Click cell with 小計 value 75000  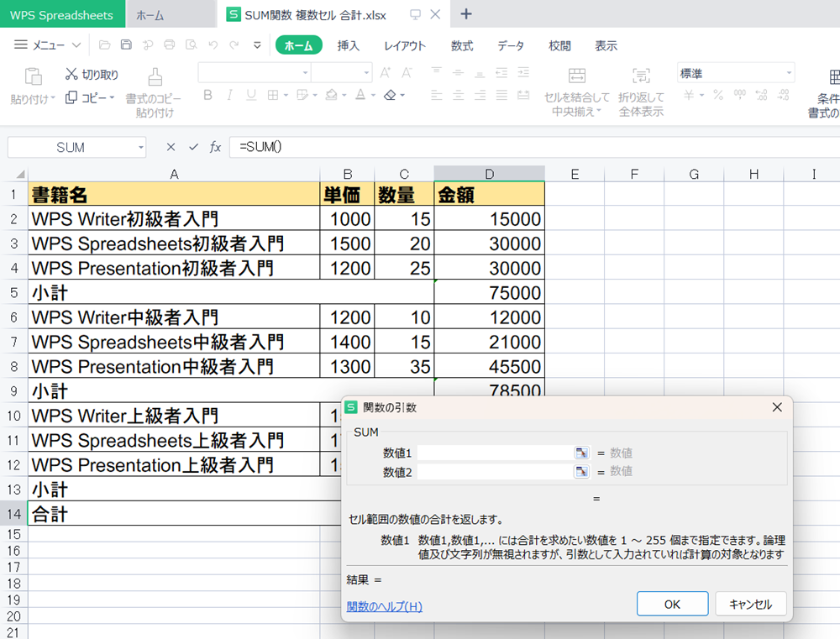coord(489,293)
